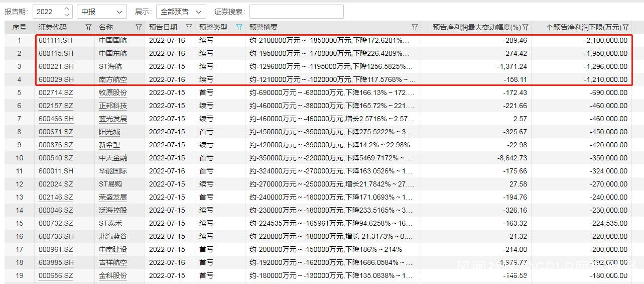Click summary text 约-200000万元～-150000万元,下降186%～214%

pos(326,249)
